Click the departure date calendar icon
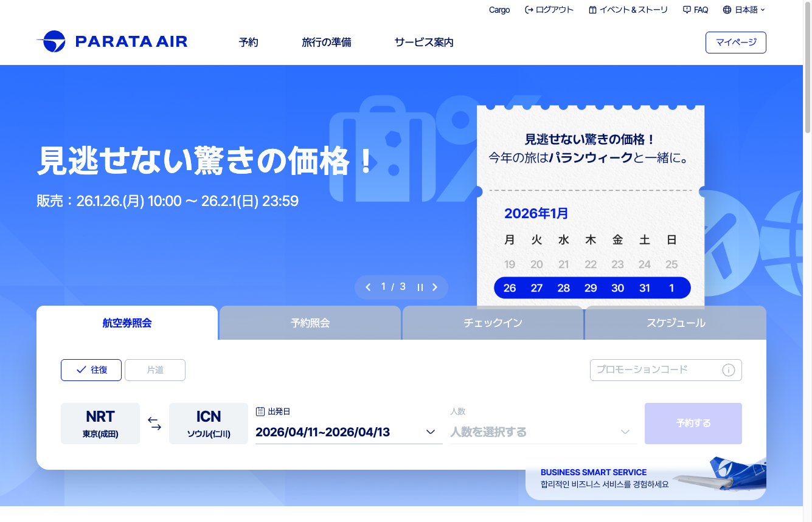The width and height of the screenshot is (812, 522). click(260, 411)
